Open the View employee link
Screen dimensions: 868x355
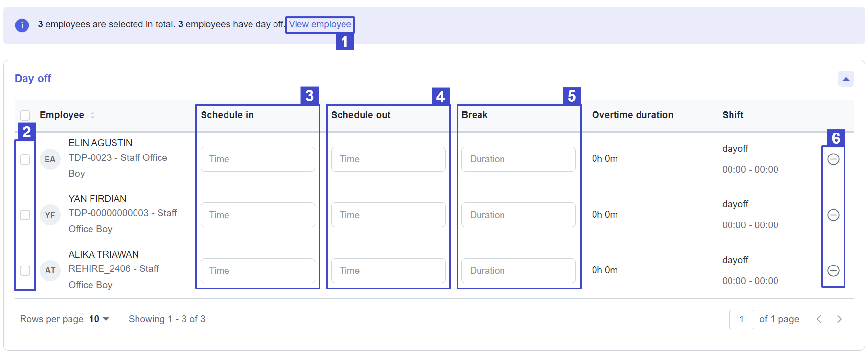320,24
